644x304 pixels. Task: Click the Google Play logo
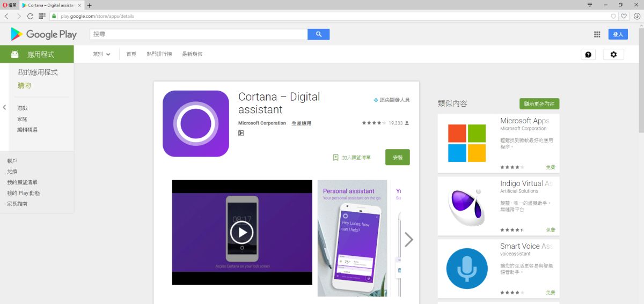43,34
